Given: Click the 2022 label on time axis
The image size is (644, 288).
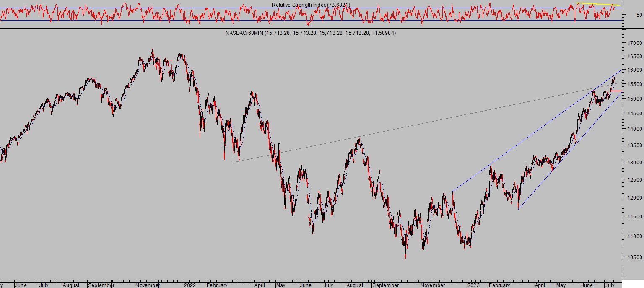Looking at the screenshot, I should pyautogui.click(x=190, y=285).
